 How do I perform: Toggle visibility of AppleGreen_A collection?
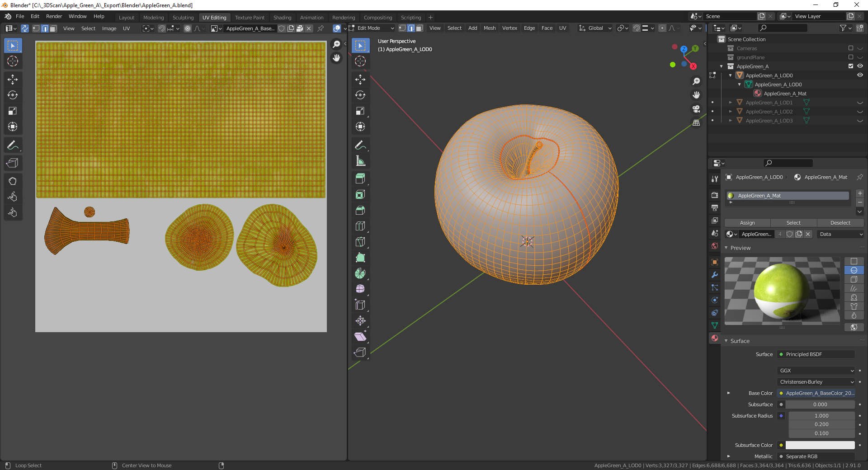[x=860, y=66]
